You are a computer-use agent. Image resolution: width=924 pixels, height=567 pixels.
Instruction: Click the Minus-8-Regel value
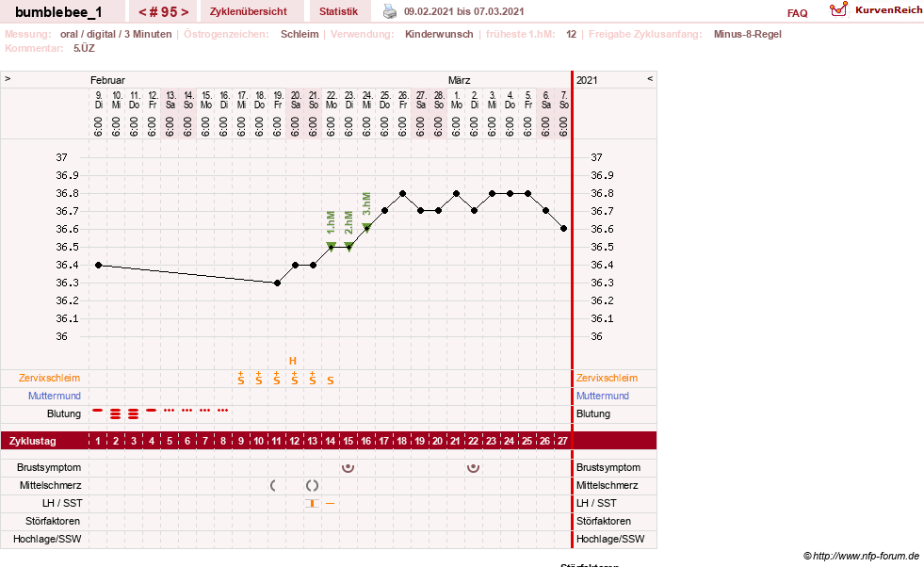[747, 34]
